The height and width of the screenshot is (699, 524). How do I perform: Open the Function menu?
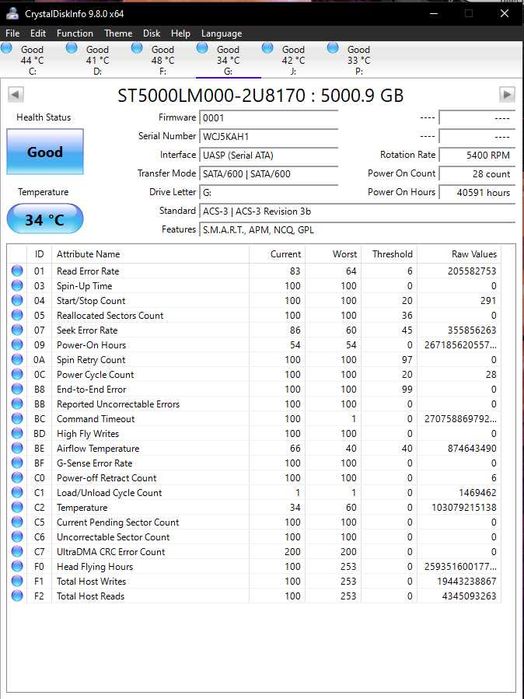tap(75, 33)
